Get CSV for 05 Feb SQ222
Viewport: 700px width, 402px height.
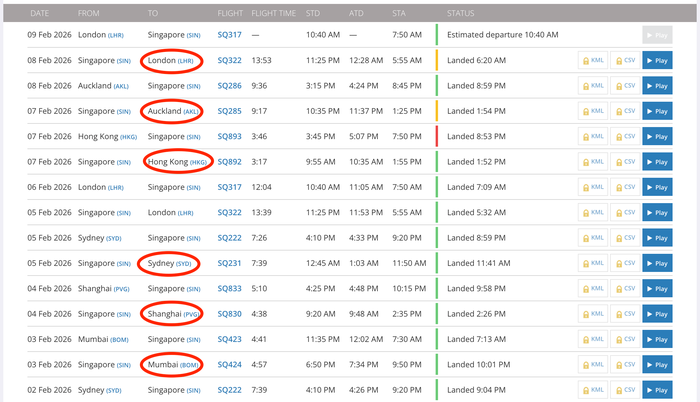[x=625, y=238]
